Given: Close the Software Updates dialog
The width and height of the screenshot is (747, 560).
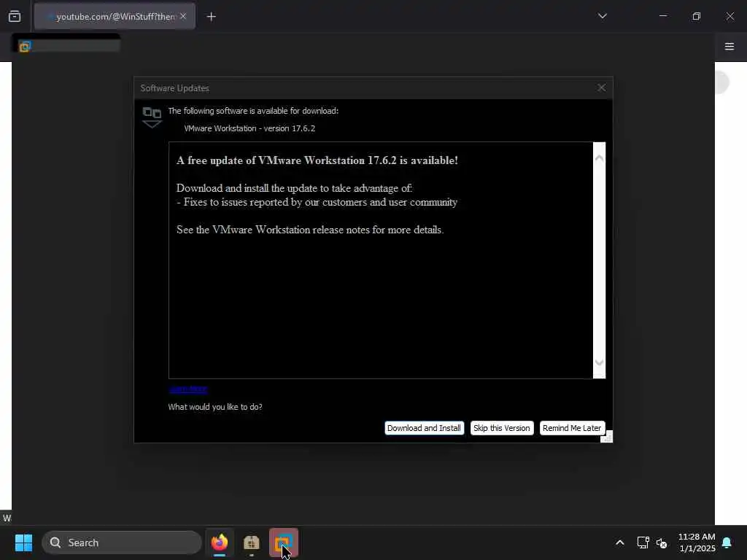Looking at the screenshot, I should point(601,87).
